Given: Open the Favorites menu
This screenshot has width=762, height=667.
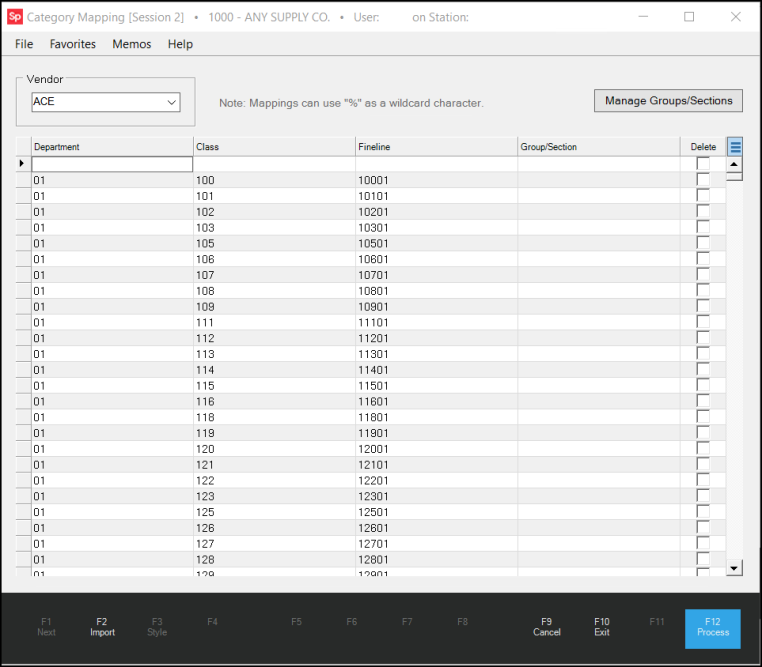Looking at the screenshot, I should [x=73, y=44].
